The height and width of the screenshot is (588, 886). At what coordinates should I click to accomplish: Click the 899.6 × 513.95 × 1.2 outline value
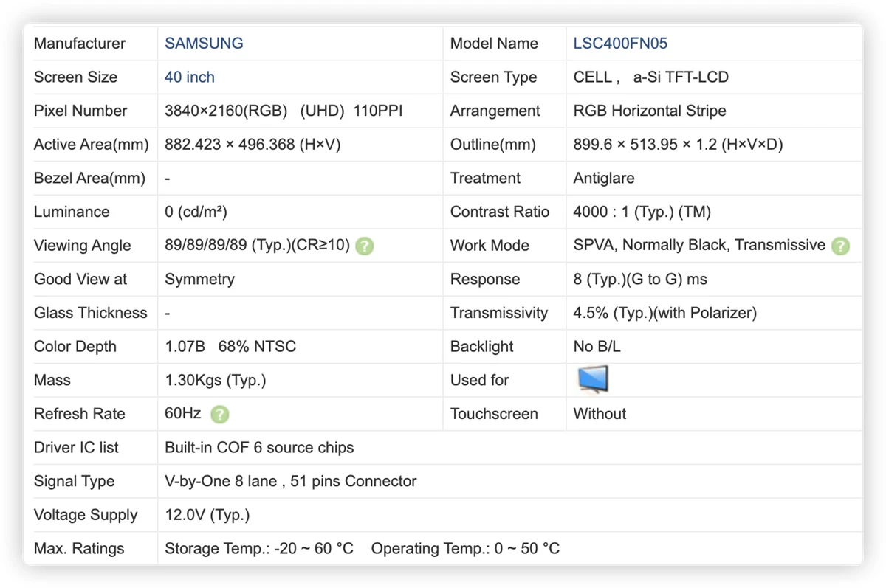[678, 145]
